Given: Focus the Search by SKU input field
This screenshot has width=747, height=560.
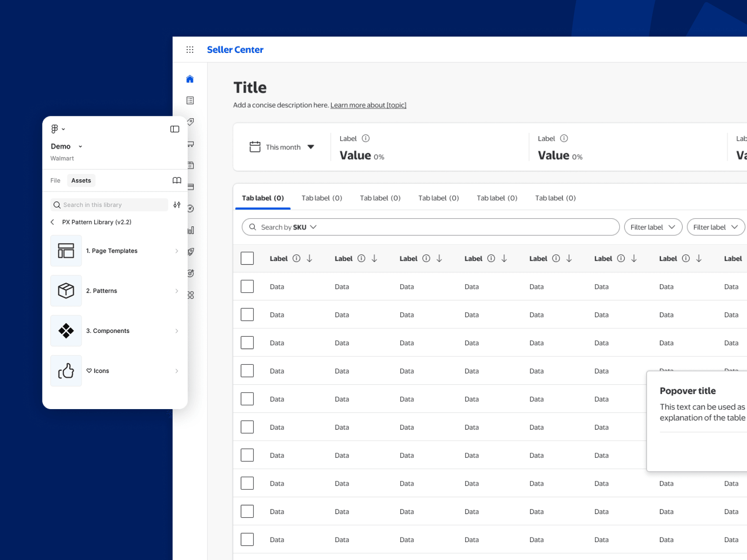Looking at the screenshot, I should [x=431, y=227].
